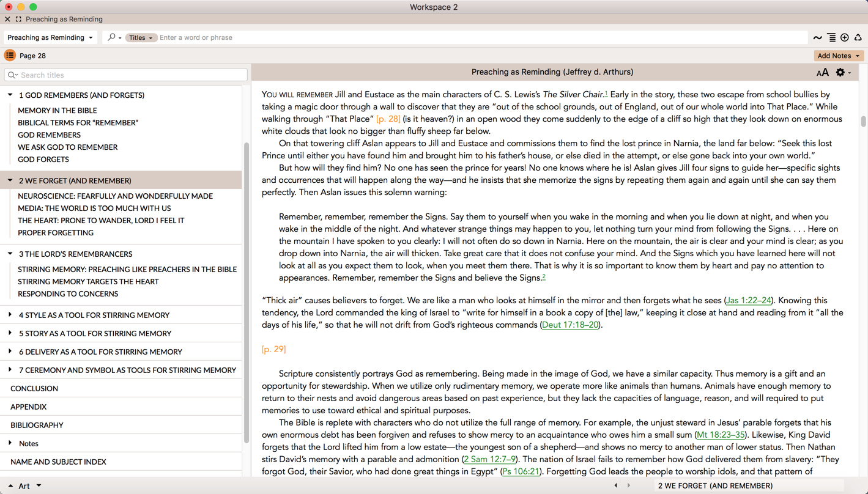
Task: Click the indented text lines display icon
Action: click(831, 38)
